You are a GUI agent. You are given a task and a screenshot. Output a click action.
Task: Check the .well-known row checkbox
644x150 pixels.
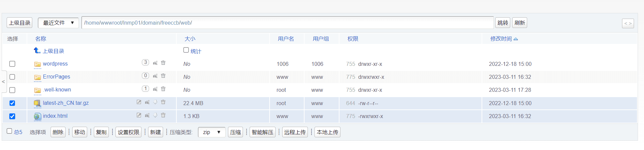pyautogui.click(x=12, y=90)
